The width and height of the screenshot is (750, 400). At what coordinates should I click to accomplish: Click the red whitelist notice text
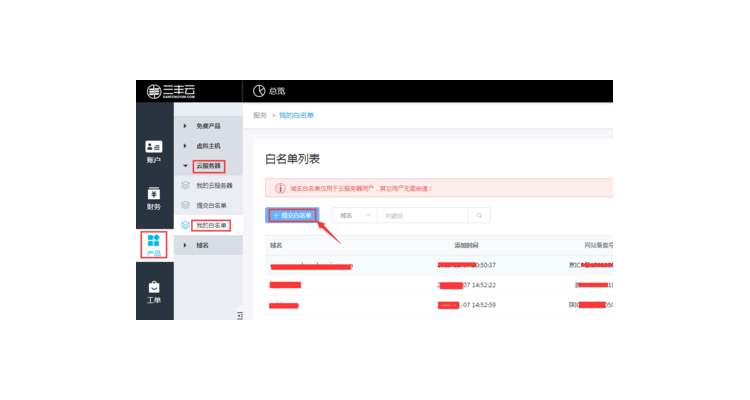pyautogui.click(x=361, y=189)
